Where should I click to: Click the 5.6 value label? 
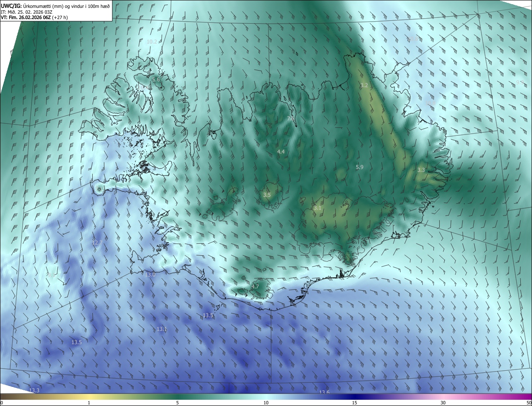tap(156, 79)
